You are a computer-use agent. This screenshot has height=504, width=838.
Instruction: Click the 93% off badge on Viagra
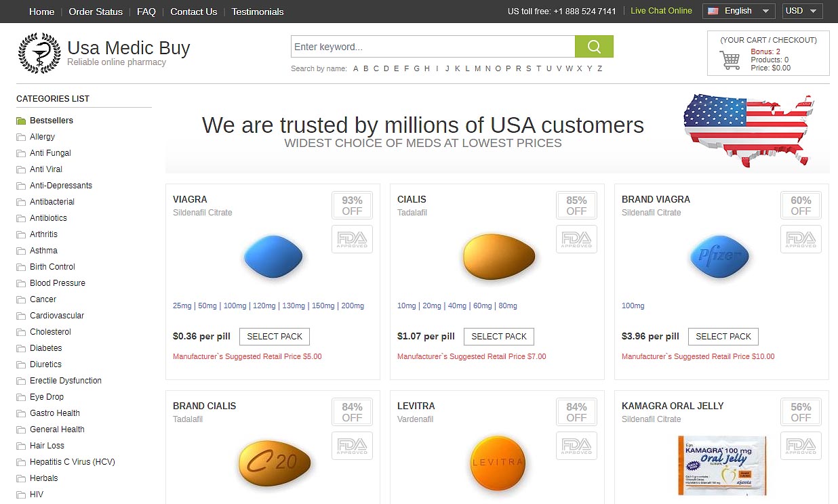(x=352, y=205)
